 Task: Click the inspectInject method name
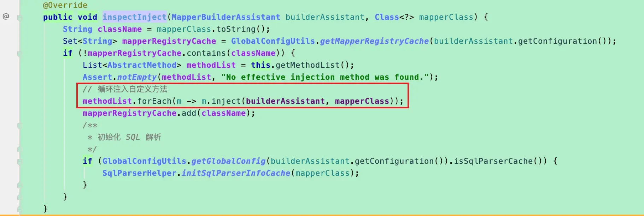point(134,17)
